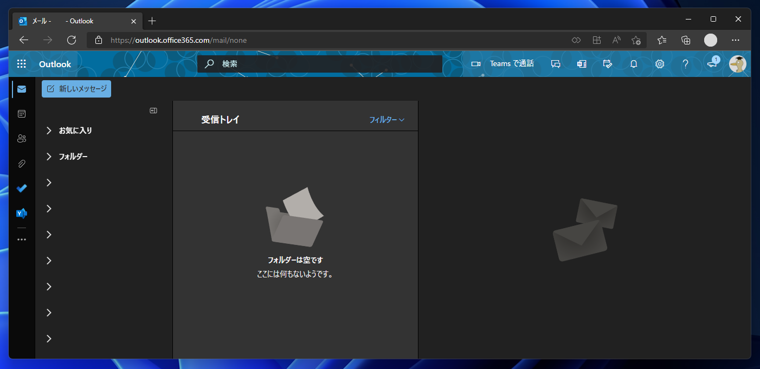This screenshot has height=369, width=760.
Task: View site info via lock icon
Action: [98, 40]
